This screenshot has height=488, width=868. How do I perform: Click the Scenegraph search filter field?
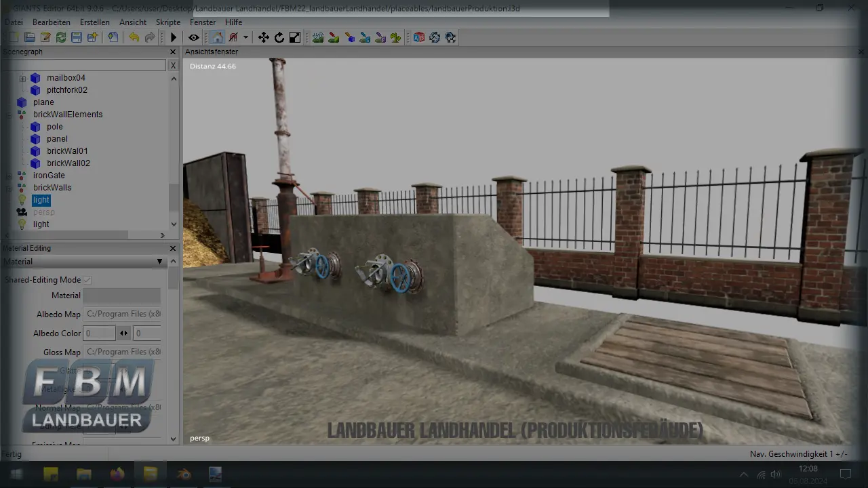83,66
